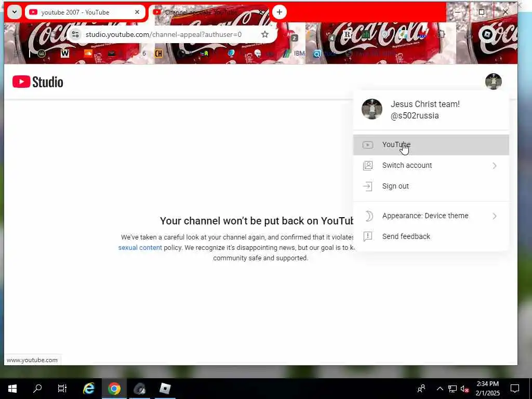Click the Roblox taskbar icon
The width and height of the screenshot is (532, 399).
[165, 389]
